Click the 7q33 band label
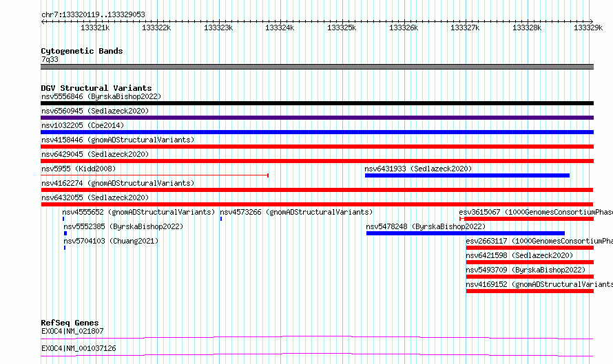Image resolution: width=613 pixels, height=364 pixels. (x=50, y=59)
